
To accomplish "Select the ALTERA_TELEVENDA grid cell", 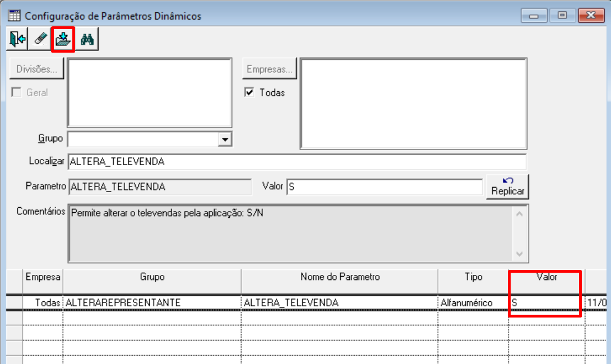I will 340,302.
